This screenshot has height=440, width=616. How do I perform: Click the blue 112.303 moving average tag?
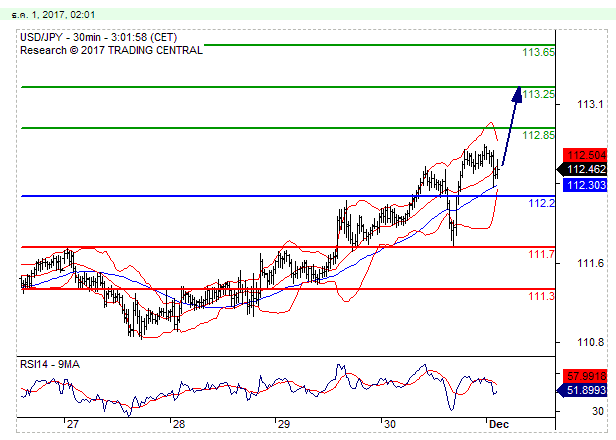coord(587,185)
